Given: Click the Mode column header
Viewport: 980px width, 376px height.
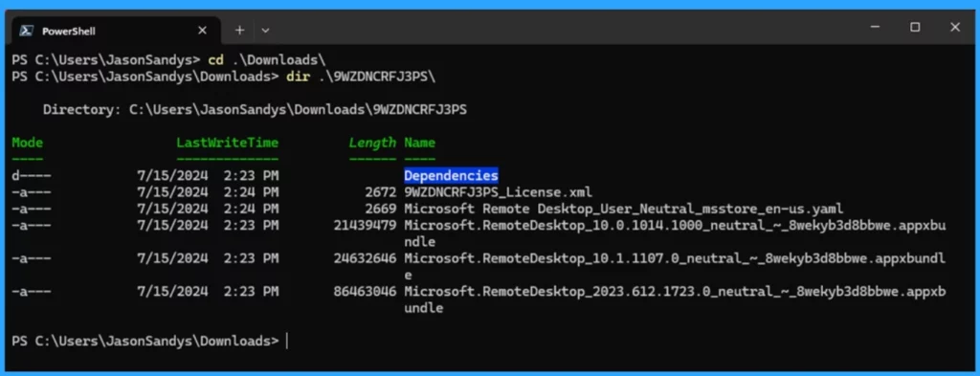Looking at the screenshot, I should click(28, 143).
